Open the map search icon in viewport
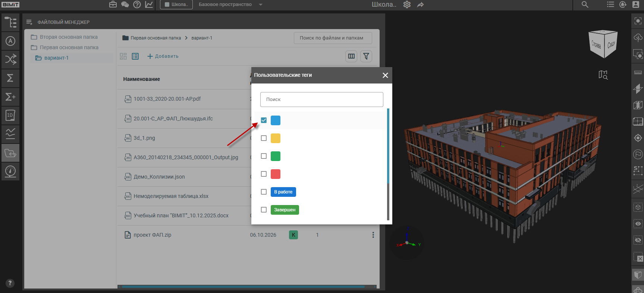The width and height of the screenshot is (644, 293). pos(603,75)
